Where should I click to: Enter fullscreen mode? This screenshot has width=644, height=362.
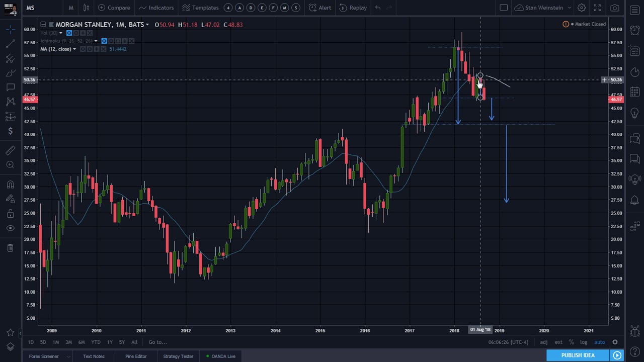597,8
